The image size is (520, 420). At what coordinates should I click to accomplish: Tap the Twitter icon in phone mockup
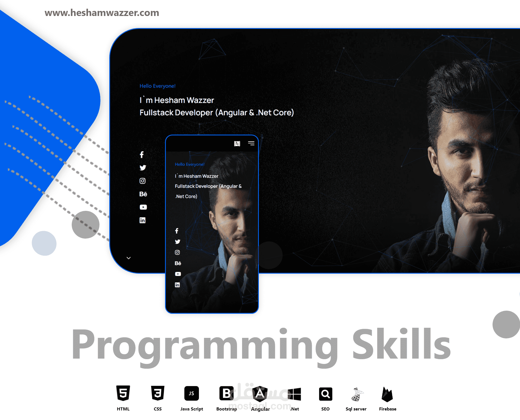(178, 242)
